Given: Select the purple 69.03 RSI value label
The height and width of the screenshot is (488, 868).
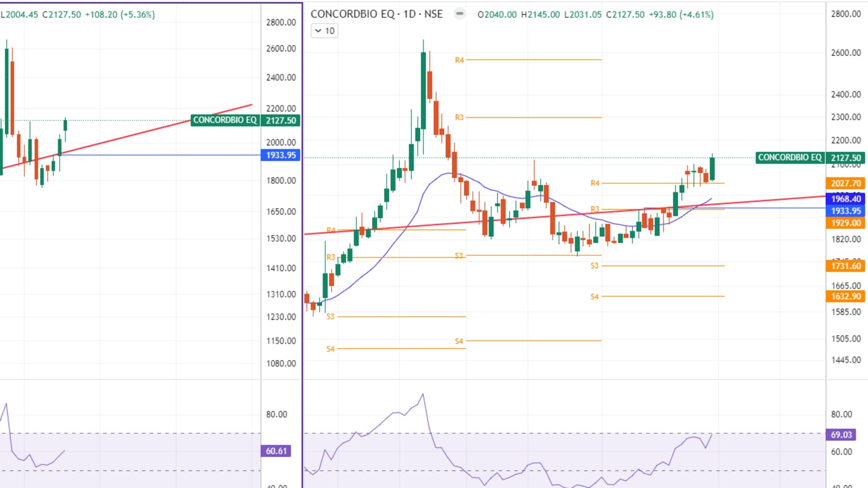Looking at the screenshot, I should point(841,435).
